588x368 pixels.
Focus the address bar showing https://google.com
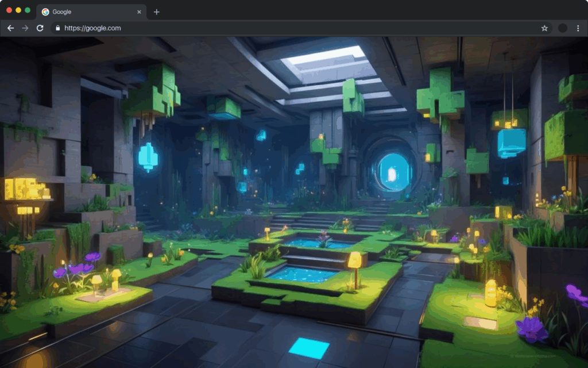tap(287, 28)
